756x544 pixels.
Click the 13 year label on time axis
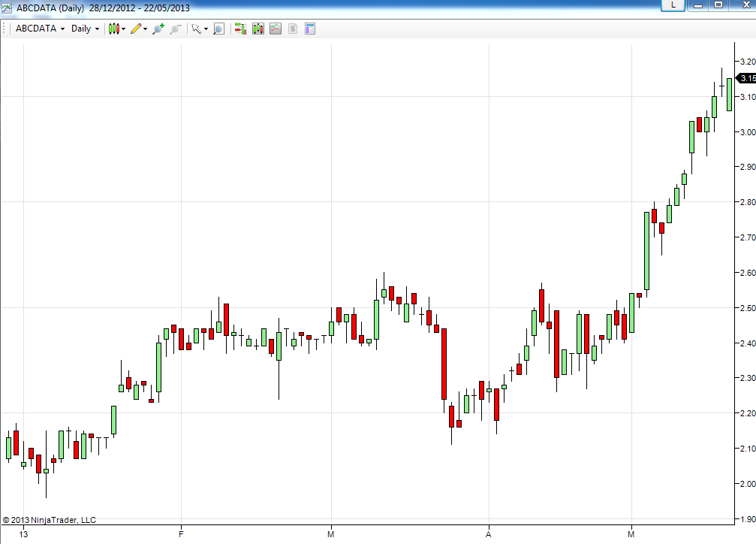pyautogui.click(x=23, y=534)
